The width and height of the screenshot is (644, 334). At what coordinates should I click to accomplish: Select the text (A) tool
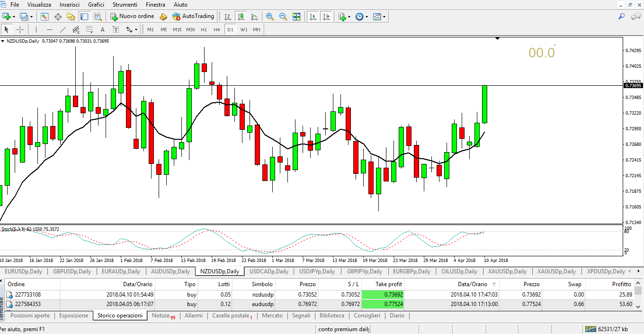click(102, 29)
